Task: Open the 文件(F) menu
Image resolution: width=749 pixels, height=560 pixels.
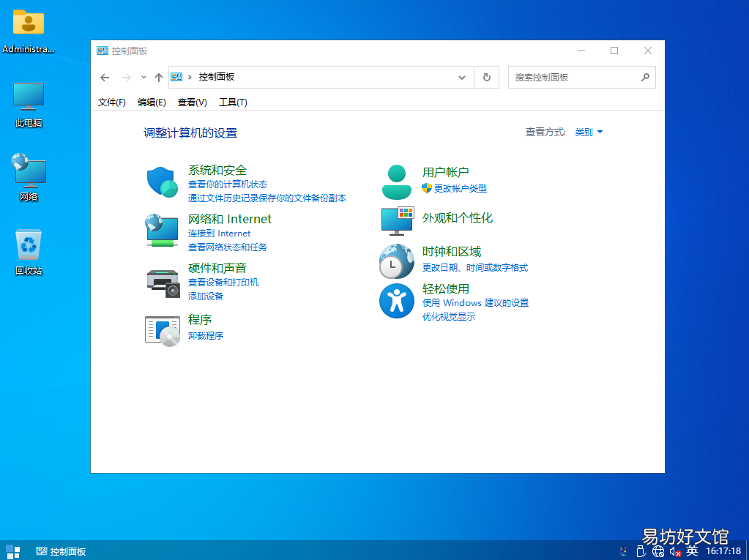Action: [112, 102]
